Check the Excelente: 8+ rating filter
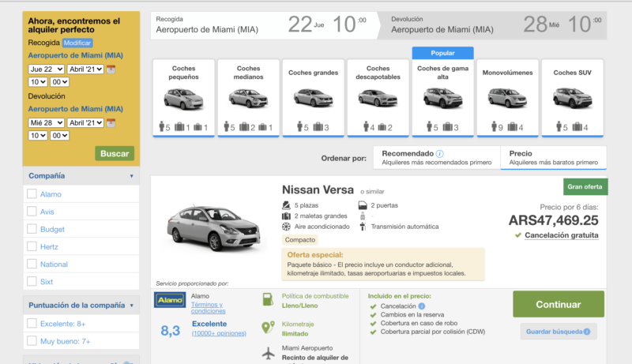The height and width of the screenshot is (364, 632). coord(32,323)
